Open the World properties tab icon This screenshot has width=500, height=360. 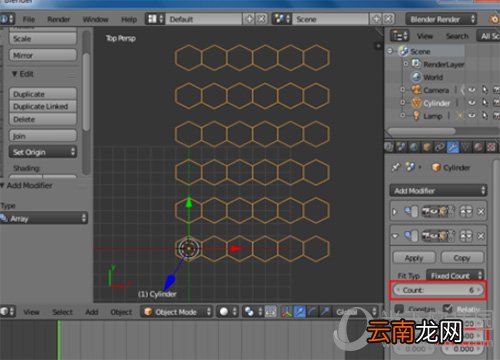(414, 147)
